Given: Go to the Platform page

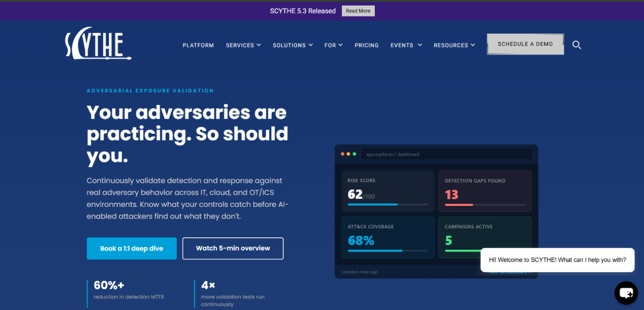Looking at the screenshot, I should (x=198, y=45).
